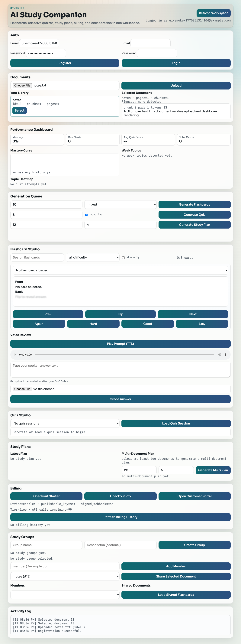Play the voice review audio

tap(15, 354)
